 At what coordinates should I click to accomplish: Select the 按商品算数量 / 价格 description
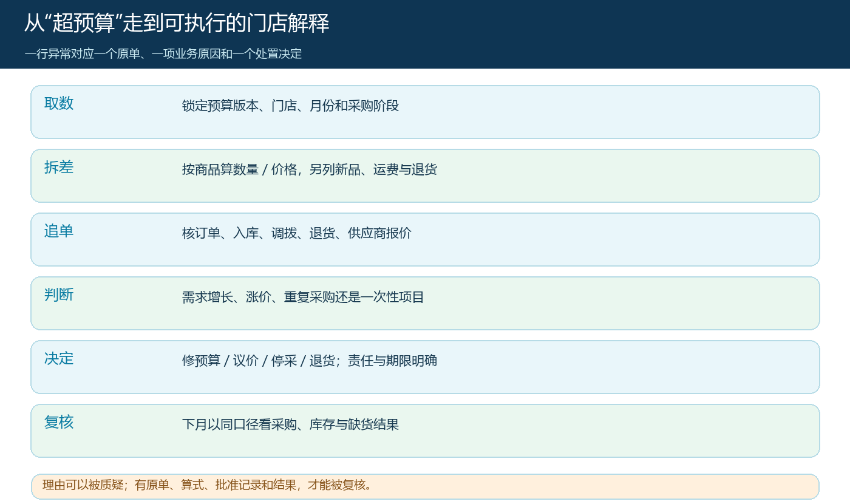point(309,169)
